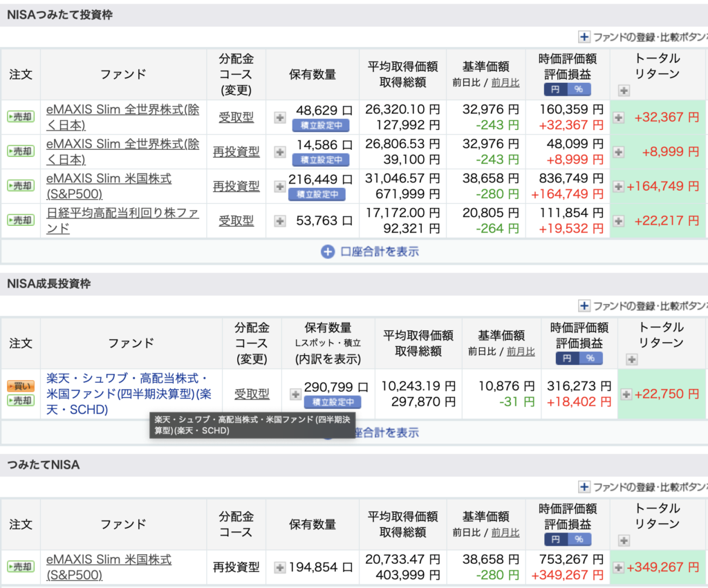Screen dimensions: 708x588
Task: Click sell button for 日経平均高配当利回り株ファンド
Action: point(21,220)
